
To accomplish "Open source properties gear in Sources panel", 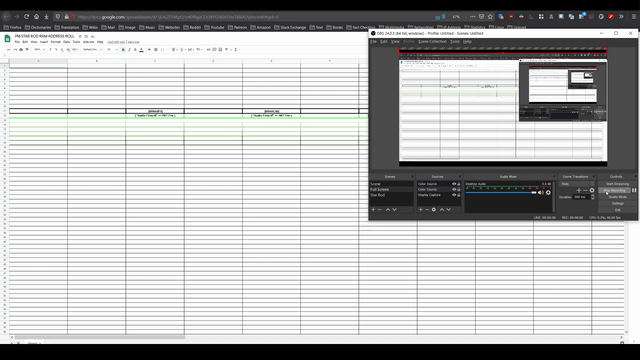I will [434, 209].
